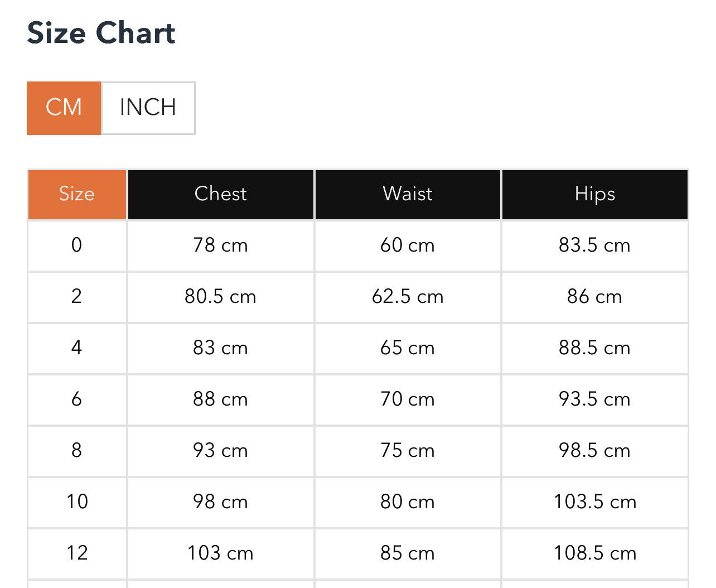Switch size chart units to INCH
Viewport: 716px width, 588px height.
click(x=148, y=108)
